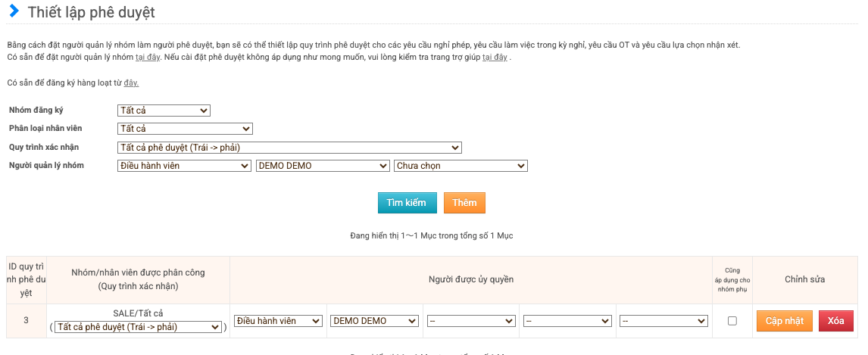Viewport: 868px width, 355px height.
Task: Click the orange Thêm button
Action: tap(464, 203)
